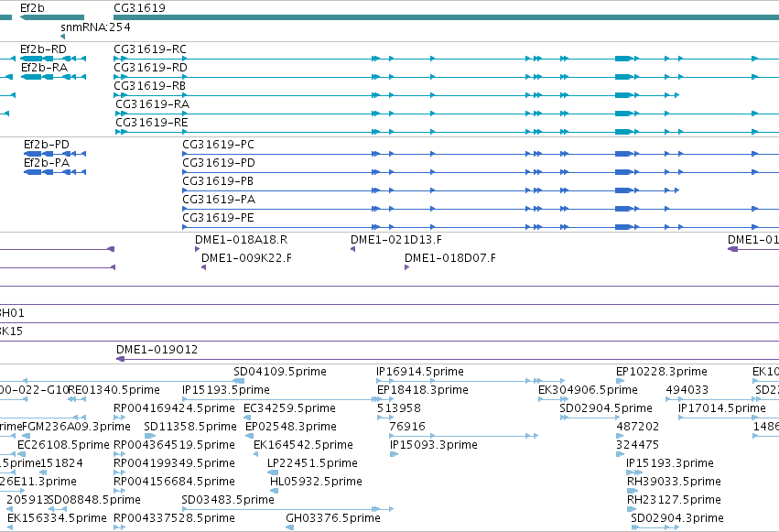
Task: Choose the CG31619-PD protein track
Action: tap(219, 163)
